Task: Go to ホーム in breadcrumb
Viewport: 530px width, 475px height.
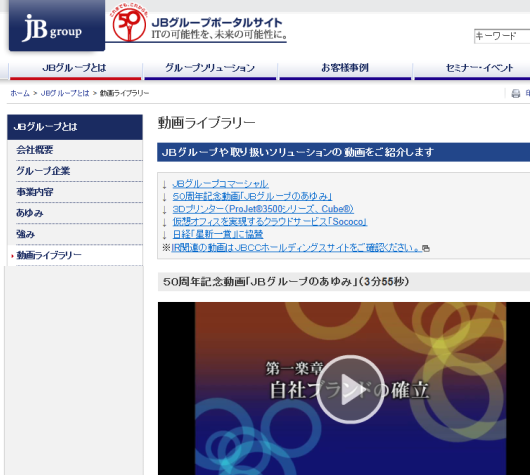Action: pyautogui.click(x=20, y=93)
